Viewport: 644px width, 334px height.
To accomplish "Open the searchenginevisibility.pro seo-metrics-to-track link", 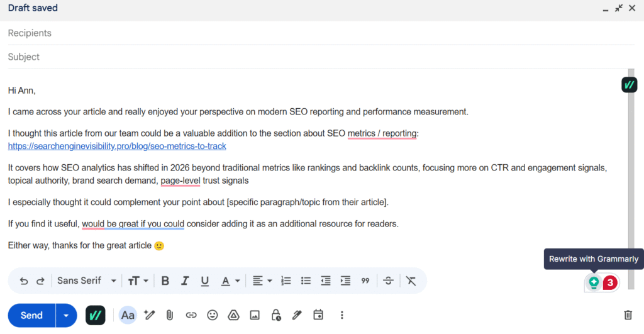I will [x=117, y=147].
